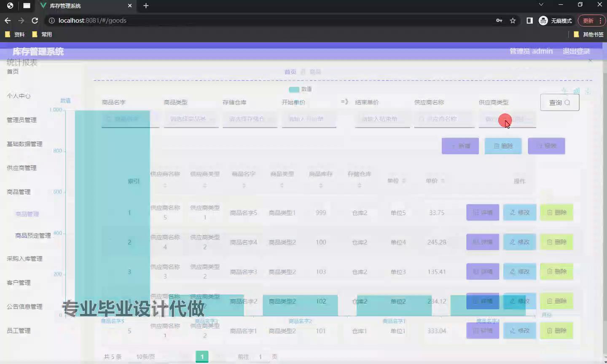This screenshot has height=364, width=607.
Task: Open the 商品类型 filter dropdown
Action: [191, 119]
